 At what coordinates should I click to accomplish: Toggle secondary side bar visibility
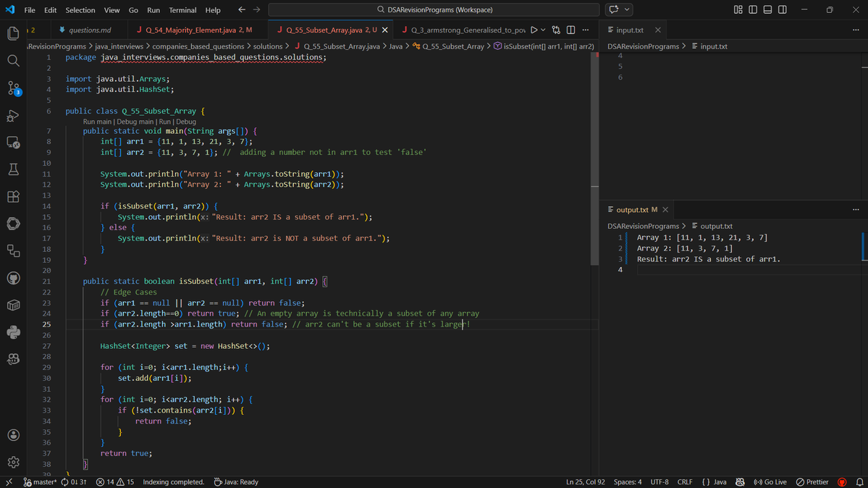(x=782, y=9)
